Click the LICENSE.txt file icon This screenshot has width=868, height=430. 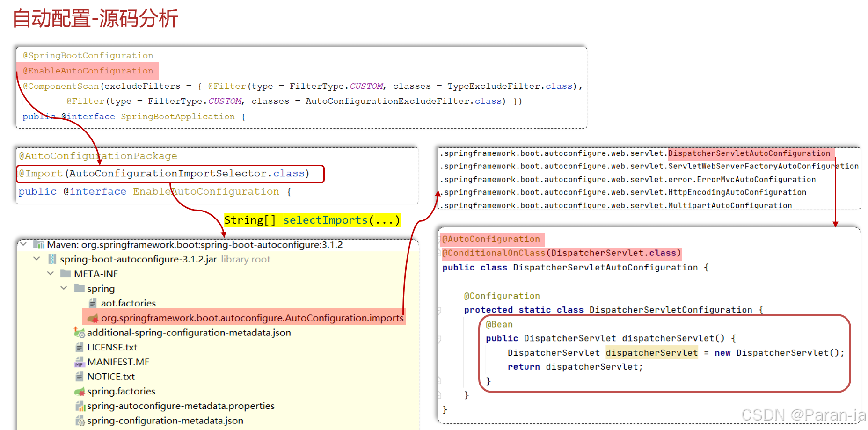(79, 347)
